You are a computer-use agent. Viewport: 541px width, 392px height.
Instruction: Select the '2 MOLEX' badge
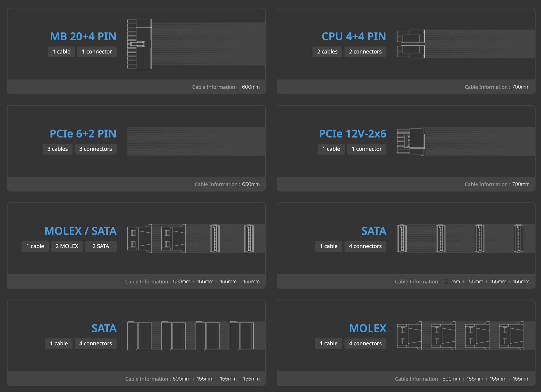(67, 246)
